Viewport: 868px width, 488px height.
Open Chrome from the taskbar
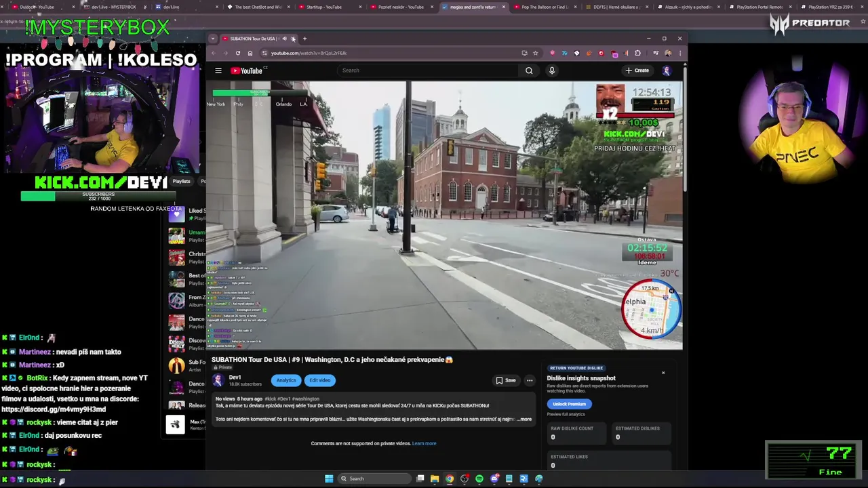coord(450,479)
